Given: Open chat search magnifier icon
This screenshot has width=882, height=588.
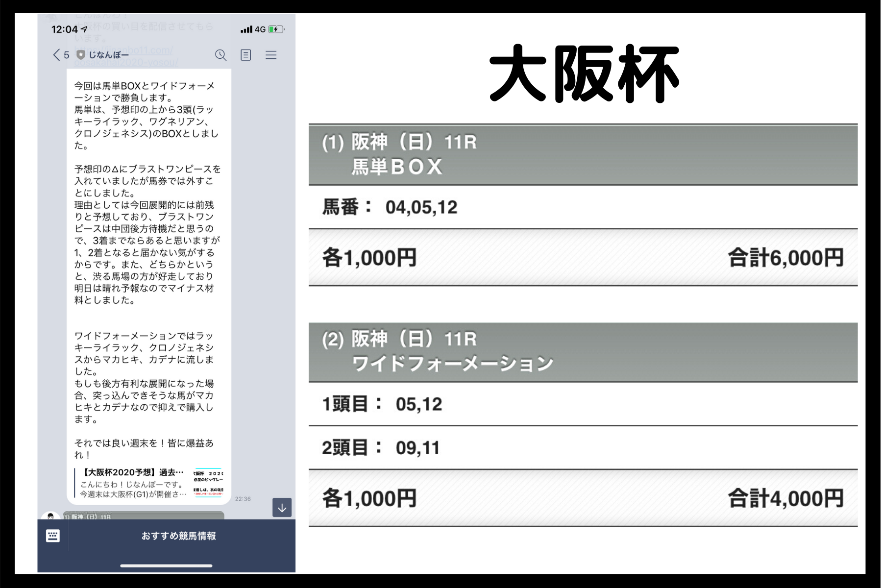Looking at the screenshot, I should (220, 55).
